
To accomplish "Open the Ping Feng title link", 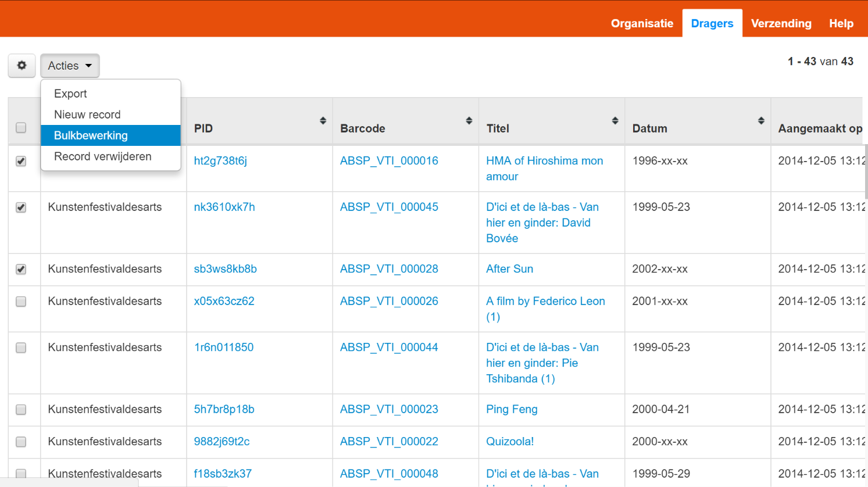I will 512,409.
